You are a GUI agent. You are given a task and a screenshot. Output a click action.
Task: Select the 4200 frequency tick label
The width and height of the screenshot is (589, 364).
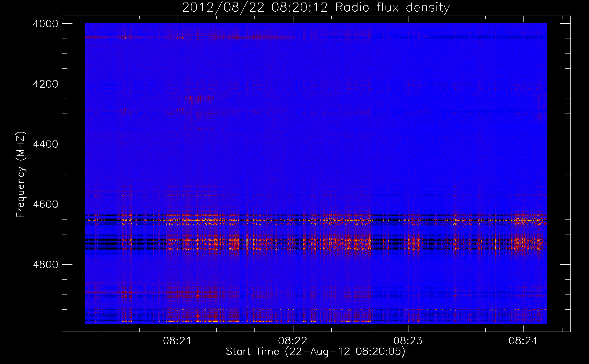point(46,84)
